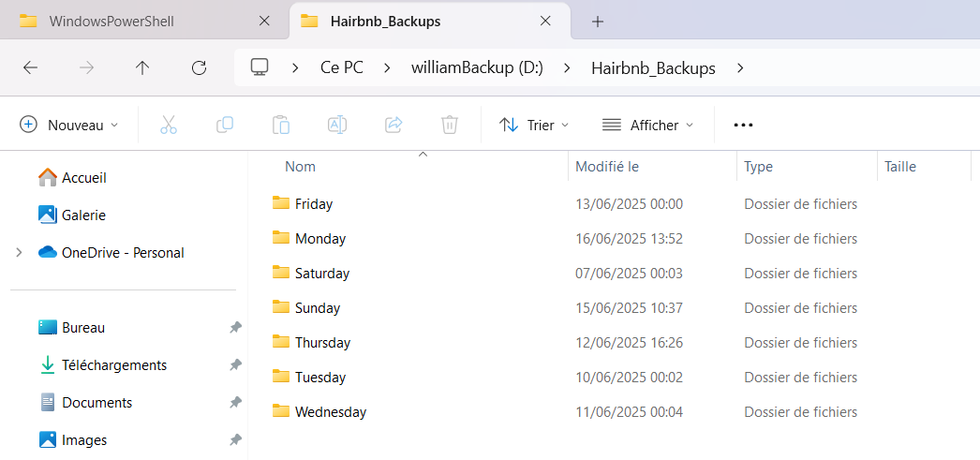
Task: Click the Paste clipboard icon
Action: pyautogui.click(x=281, y=125)
